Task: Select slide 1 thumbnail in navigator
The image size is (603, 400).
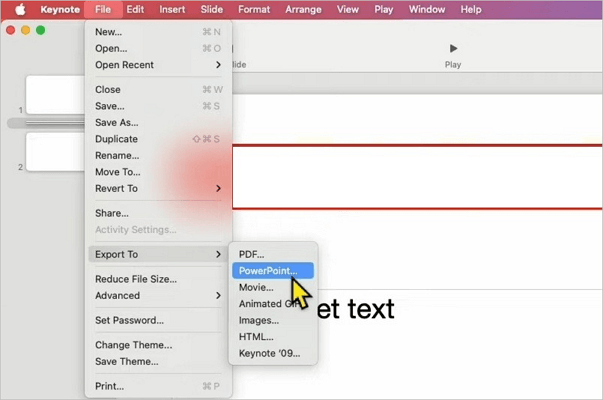Action: (x=55, y=95)
